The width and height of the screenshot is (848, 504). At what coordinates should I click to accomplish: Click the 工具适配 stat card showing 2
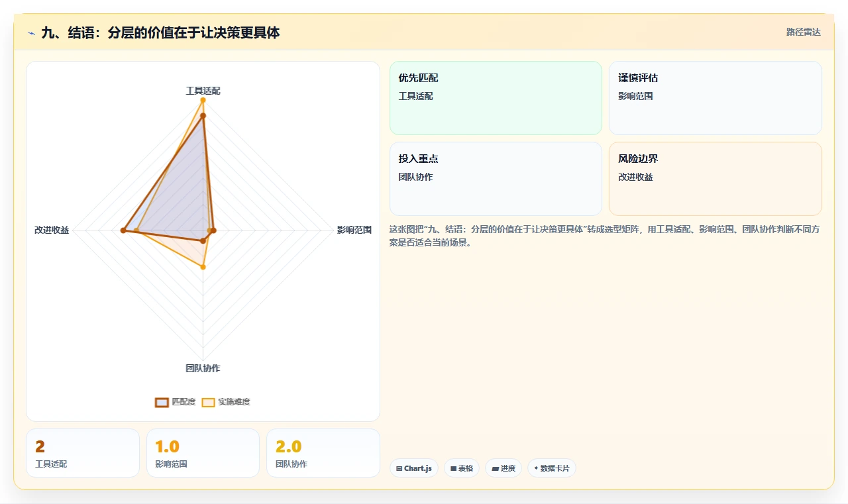83,453
